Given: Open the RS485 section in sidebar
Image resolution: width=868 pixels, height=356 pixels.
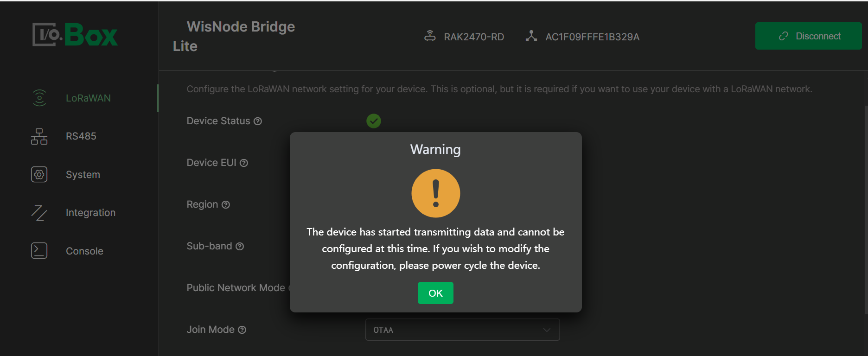Looking at the screenshot, I should pyautogui.click(x=79, y=136).
